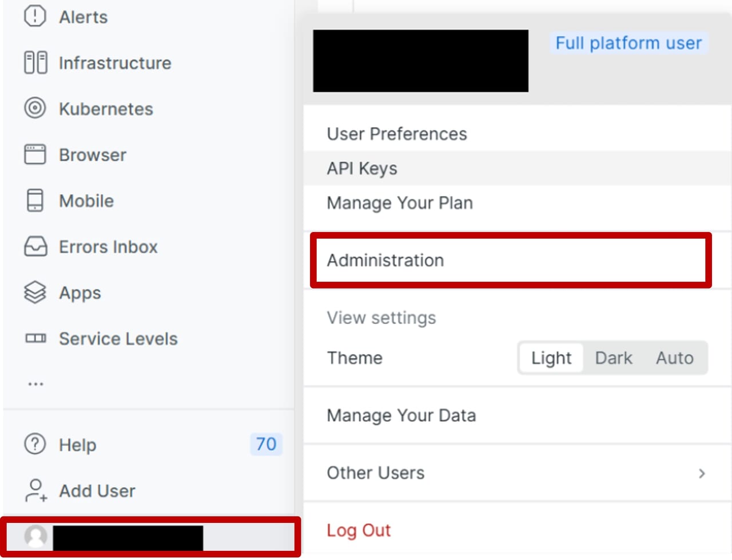Switch theme to Dark

tap(614, 358)
